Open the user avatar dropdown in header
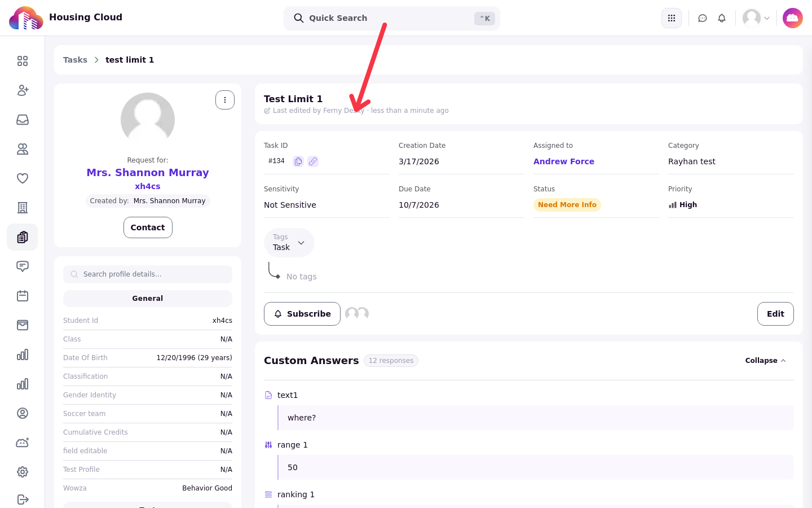 pyautogui.click(x=756, y=18)
